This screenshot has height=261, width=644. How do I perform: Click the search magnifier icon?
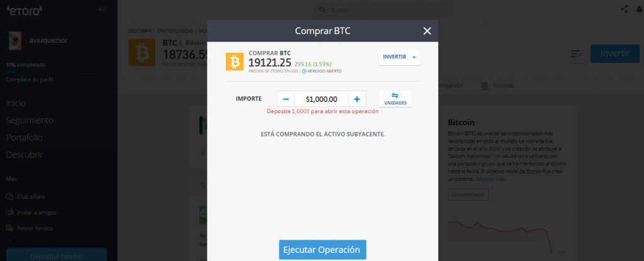point(323,10)
